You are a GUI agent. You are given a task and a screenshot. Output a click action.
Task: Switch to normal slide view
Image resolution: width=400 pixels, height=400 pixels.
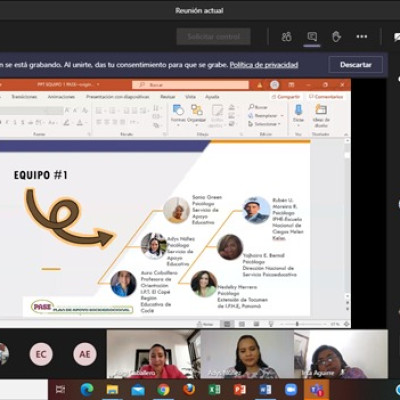pos(227,324)
